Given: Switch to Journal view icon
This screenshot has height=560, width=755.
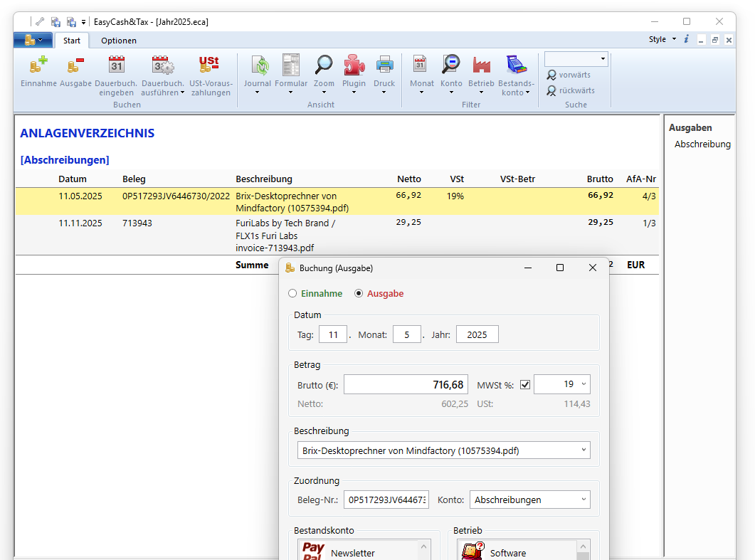Looking at the screenshot, I should click(260, 65).
